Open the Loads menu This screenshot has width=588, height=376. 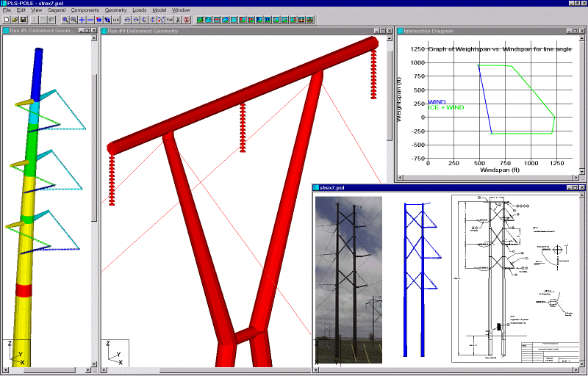pos(140,10)
